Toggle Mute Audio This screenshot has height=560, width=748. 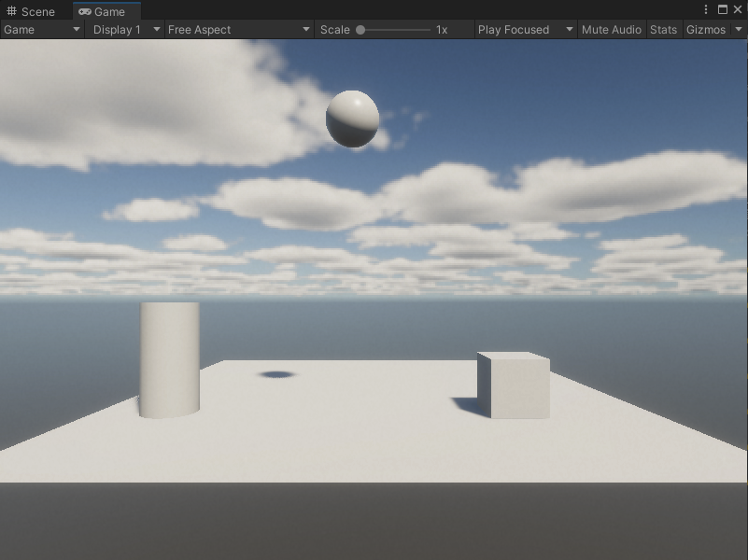(612, 29)
